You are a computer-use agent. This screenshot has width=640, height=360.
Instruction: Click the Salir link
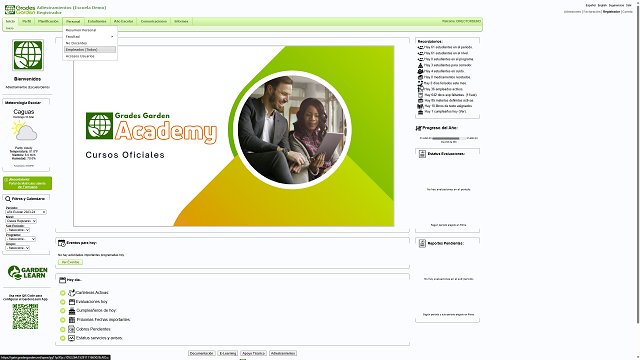629,5
